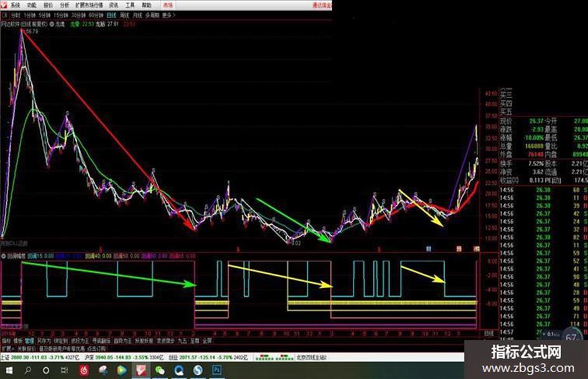
Task: Switch to 1分钟 period tab
Action: pyautogui.click(x=30, y=16)
